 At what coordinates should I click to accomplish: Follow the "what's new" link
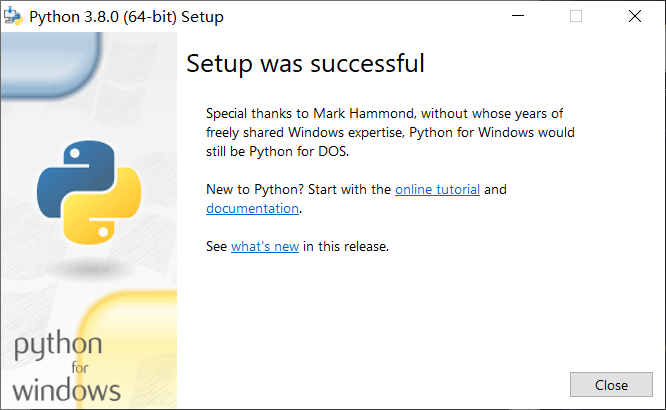pos(265,246)
